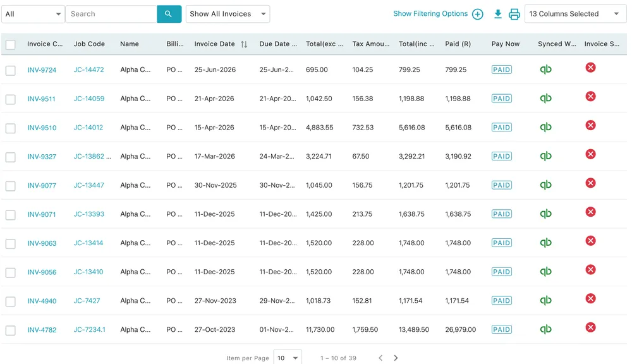Open the All search-field dropdown
632x364 pixels.
33,14
